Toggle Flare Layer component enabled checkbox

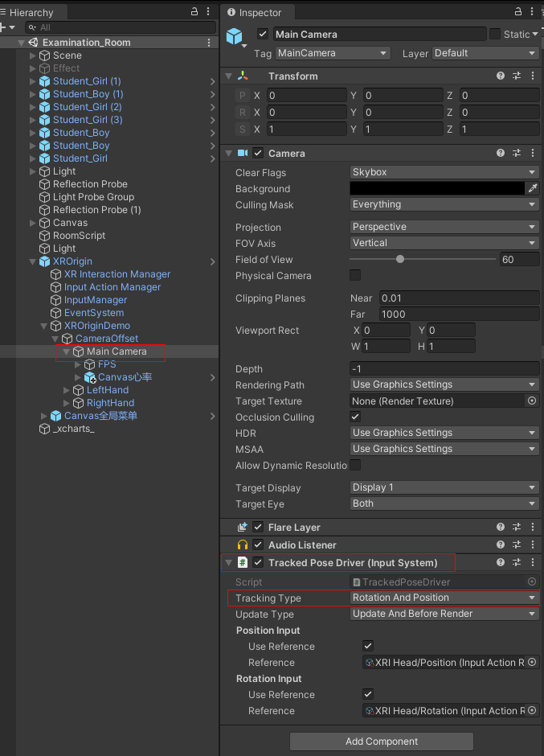tap(258, 527)
